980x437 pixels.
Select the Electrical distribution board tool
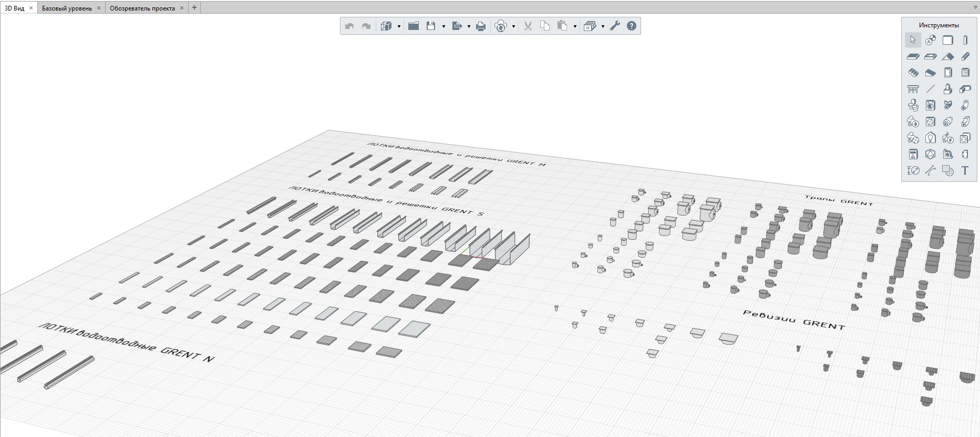913,154
